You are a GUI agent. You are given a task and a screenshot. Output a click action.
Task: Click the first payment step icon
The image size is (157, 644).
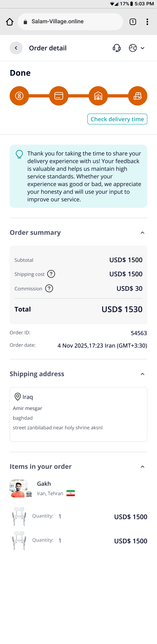point(19,96)
